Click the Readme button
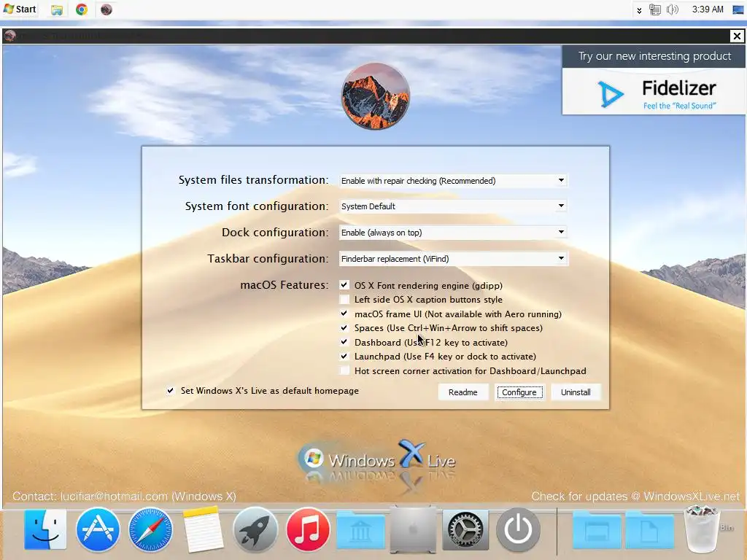 (462, 392)
